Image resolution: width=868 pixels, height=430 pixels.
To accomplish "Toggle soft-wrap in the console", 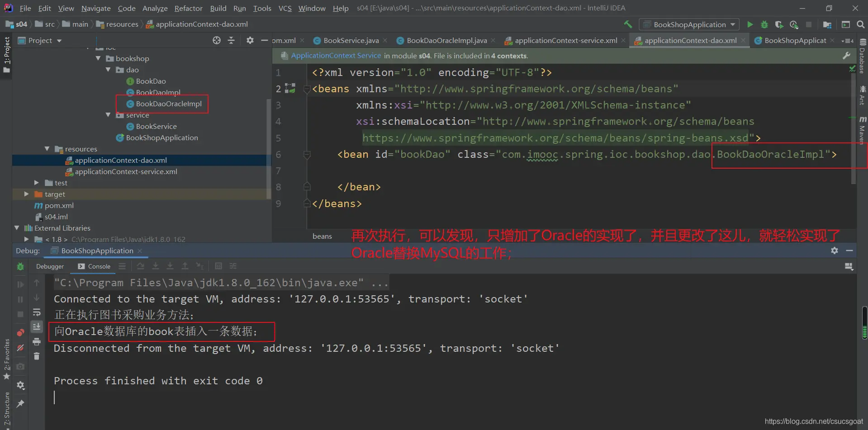I will click(x=37, y=312).
